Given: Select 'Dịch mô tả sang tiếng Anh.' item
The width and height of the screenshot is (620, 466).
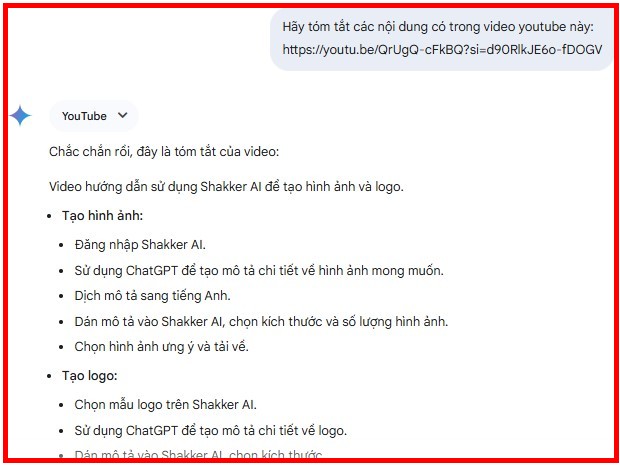Looking at the screenshot, I should 152,296.
